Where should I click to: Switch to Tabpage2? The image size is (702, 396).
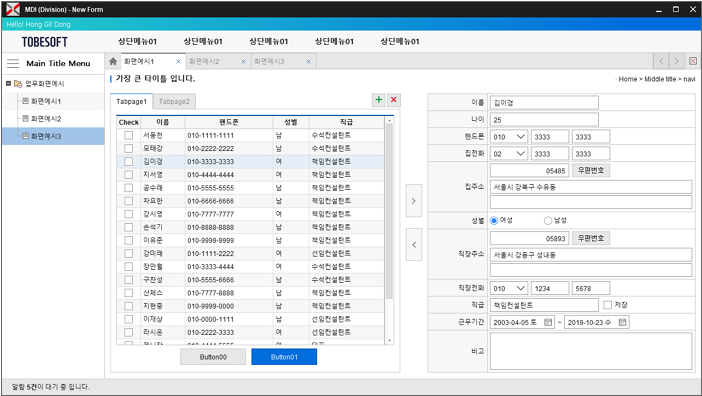[x=174, y=102]
